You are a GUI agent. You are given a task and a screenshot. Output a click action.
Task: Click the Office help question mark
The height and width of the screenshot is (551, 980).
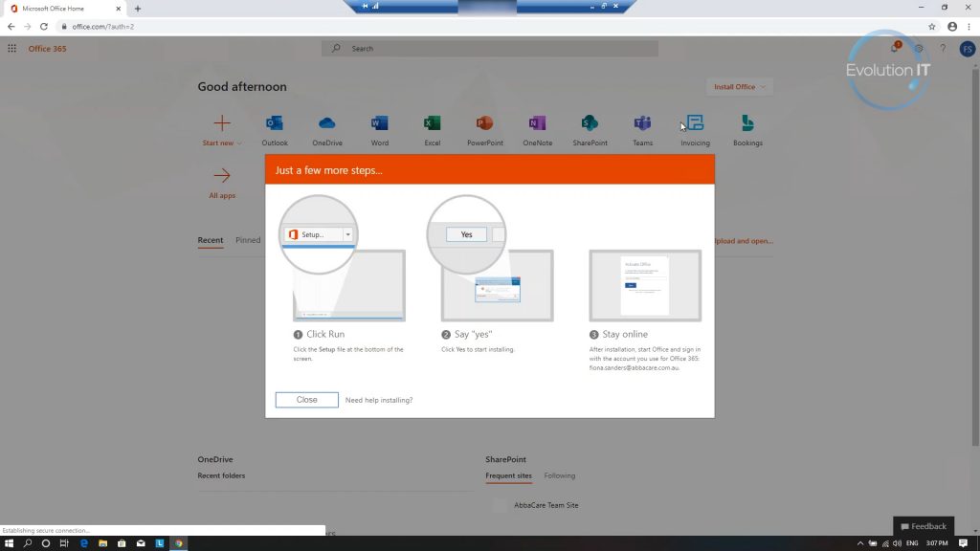coord(943,48)
